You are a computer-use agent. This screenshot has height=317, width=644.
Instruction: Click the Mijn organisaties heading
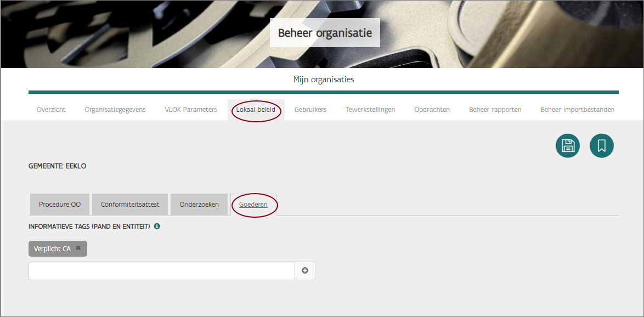(x=324, y=80)
